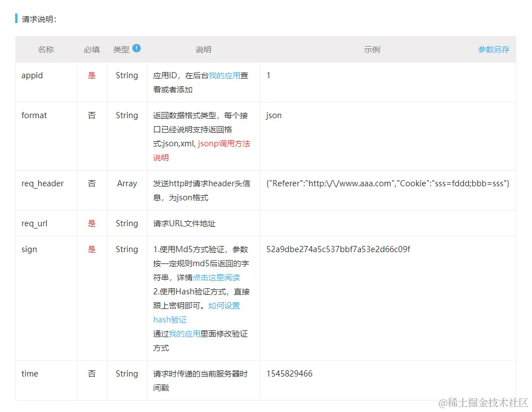Click the 说明 column header
532x412 pixels.
(203, 50)
